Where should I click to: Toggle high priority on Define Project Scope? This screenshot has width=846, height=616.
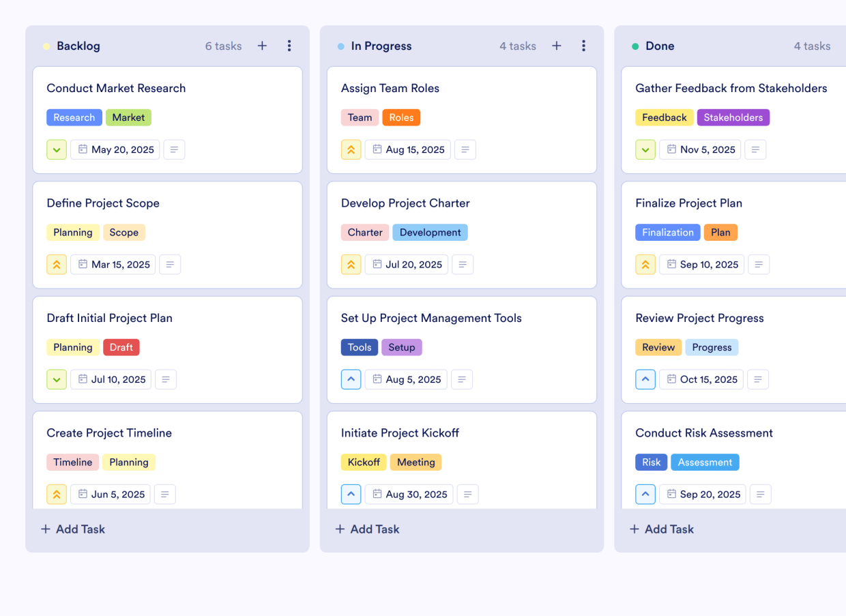click(57, 264)
